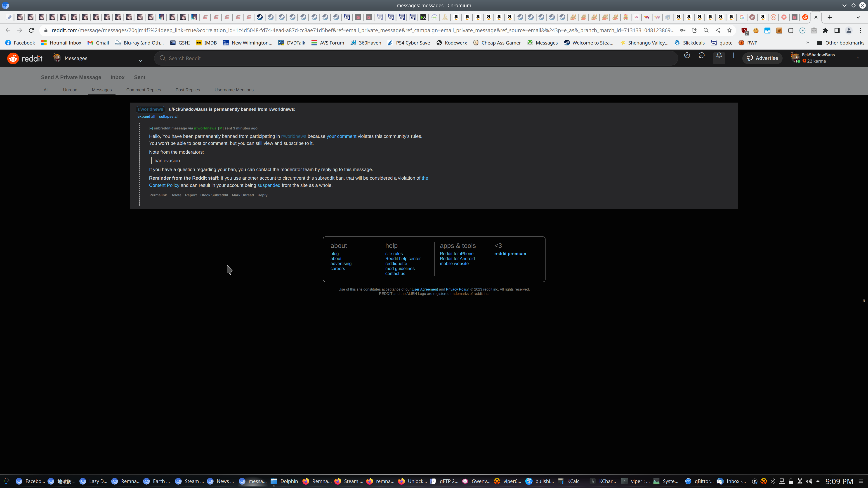
Task: Open the Unread messages tab
Action: tap(70, 90)
